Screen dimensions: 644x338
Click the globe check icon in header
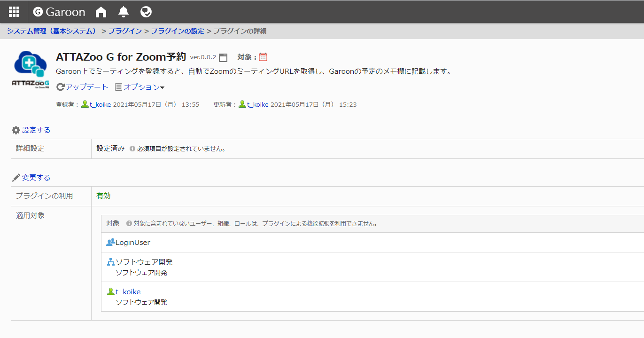click(146, 12)
